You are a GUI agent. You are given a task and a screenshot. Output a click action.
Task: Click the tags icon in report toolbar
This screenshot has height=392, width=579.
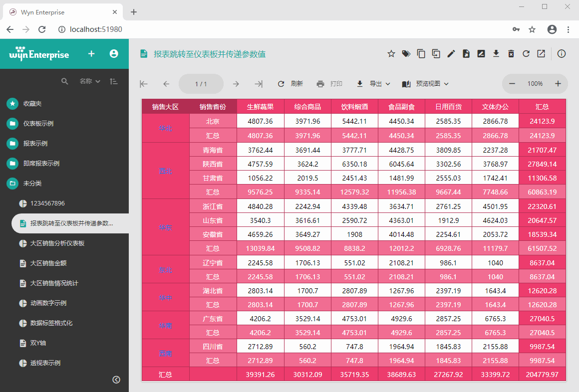(406, 54)
